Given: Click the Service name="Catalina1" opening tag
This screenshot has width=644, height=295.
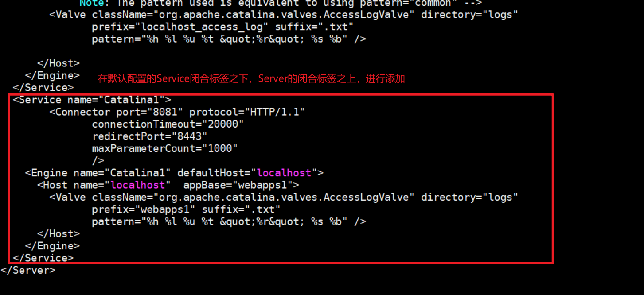Looking at the screenshot, I should pyautogui.click(x=92, y=100).
